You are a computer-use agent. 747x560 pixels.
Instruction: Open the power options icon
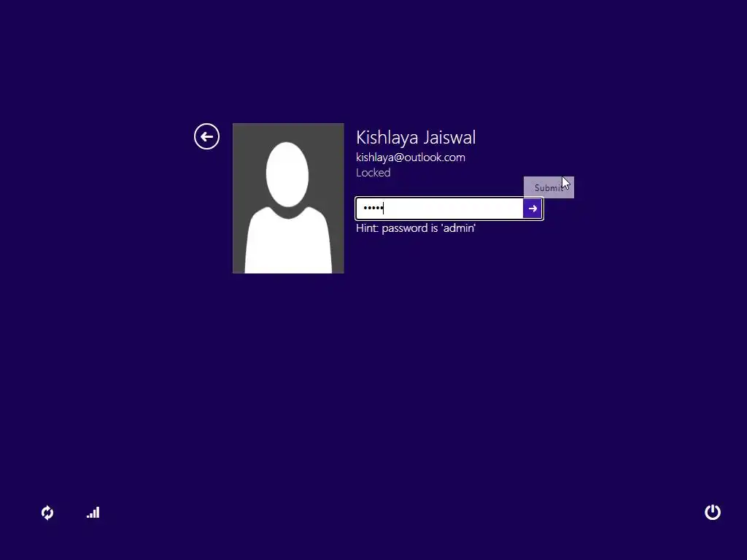click(713, 513)
